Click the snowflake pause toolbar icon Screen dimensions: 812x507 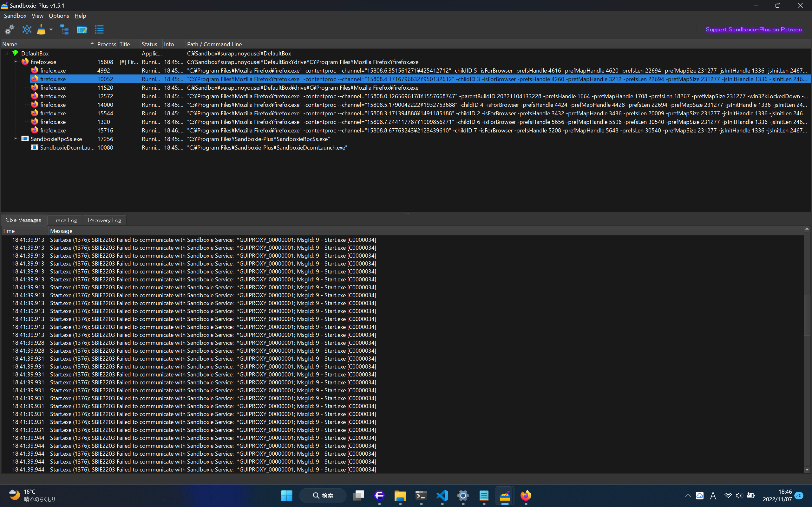click(x=27, y=29)
